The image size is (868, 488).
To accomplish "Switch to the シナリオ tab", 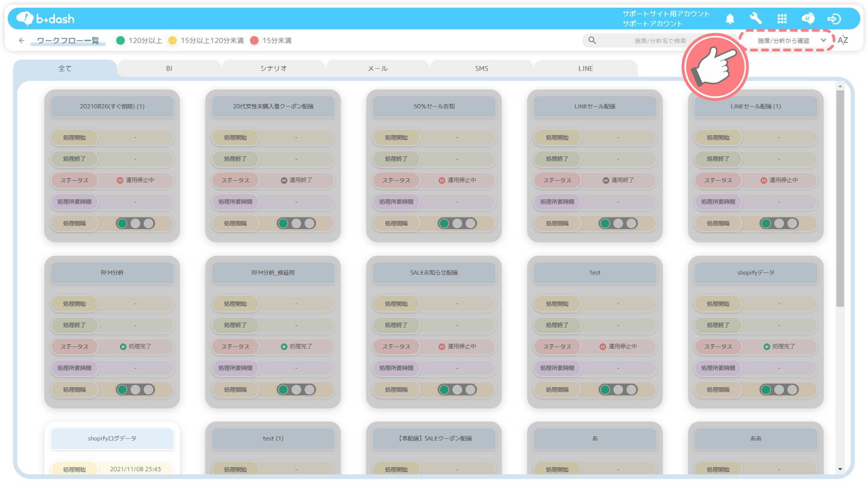I will (273, 68).
